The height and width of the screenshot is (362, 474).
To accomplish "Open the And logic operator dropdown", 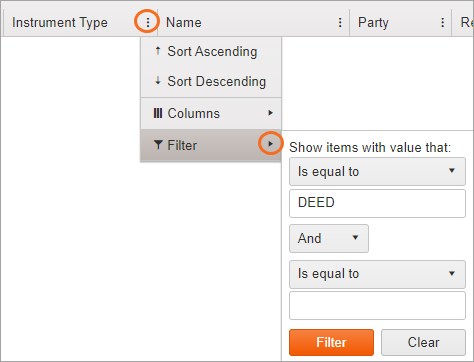I will (329, 238).
